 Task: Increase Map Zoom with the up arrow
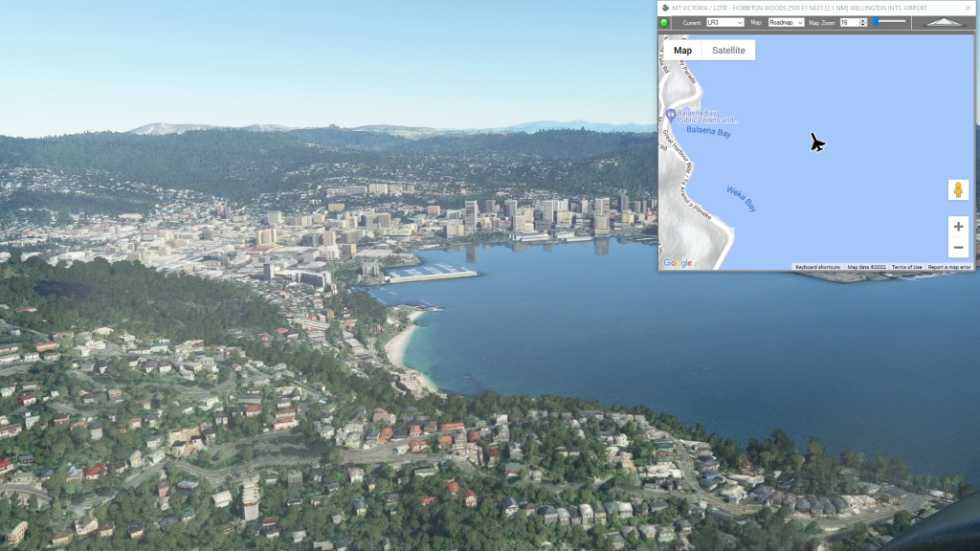coord(863,19)
